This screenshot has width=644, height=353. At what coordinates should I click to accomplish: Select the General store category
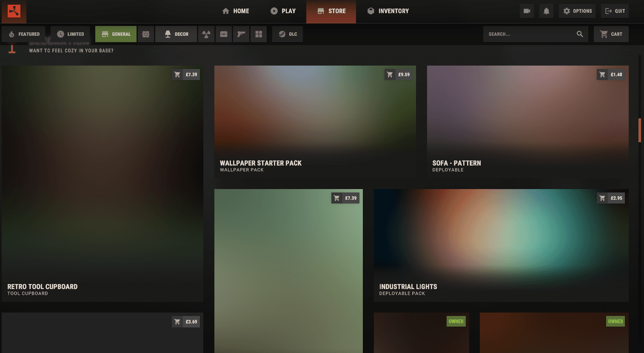(x=116, y=34)
